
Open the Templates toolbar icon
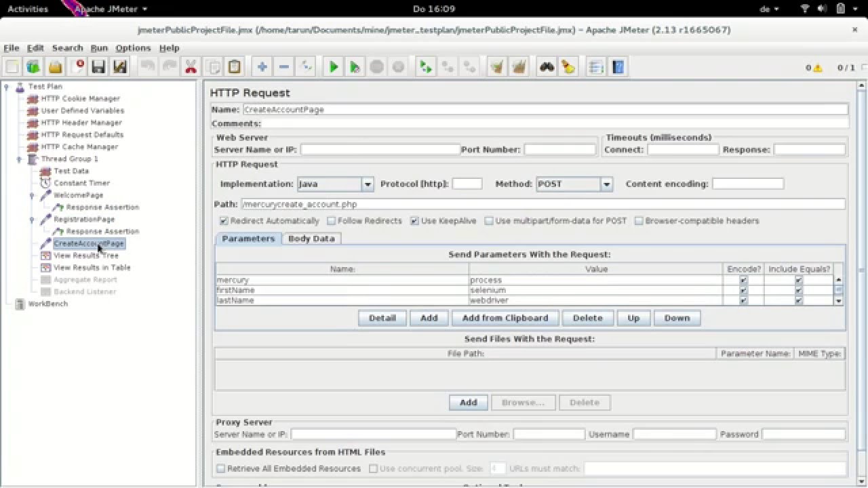33,66
